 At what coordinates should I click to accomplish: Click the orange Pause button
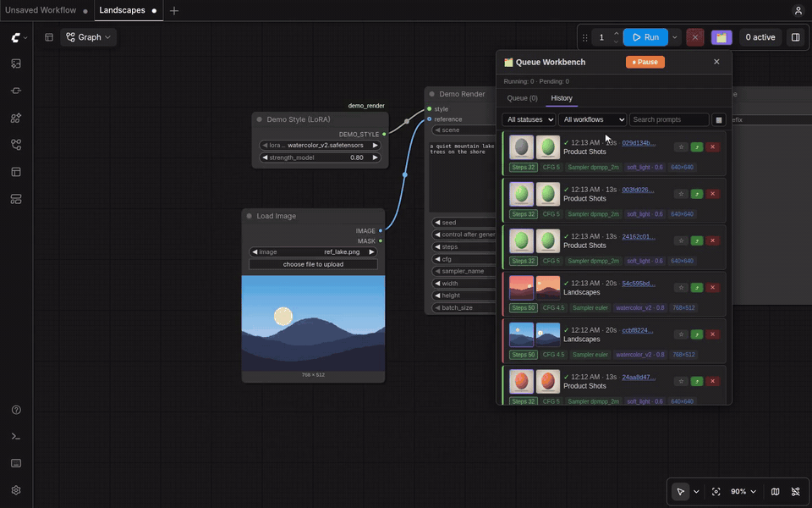(x=645, y=62)
